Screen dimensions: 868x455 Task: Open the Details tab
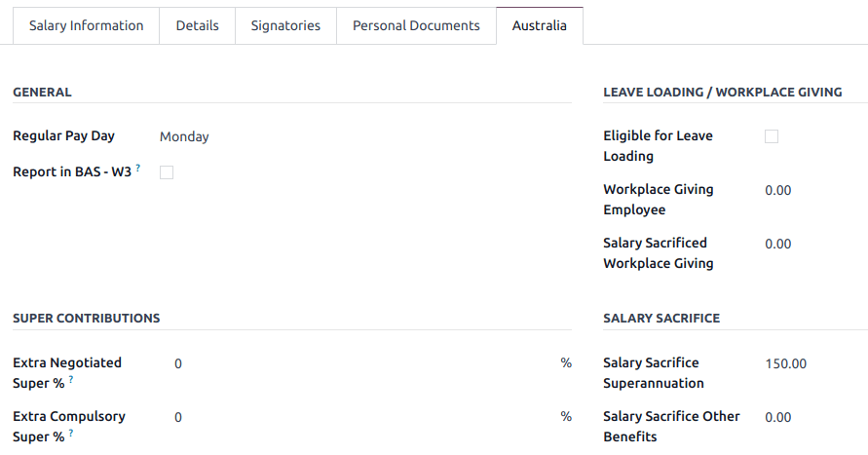[197, 26]
